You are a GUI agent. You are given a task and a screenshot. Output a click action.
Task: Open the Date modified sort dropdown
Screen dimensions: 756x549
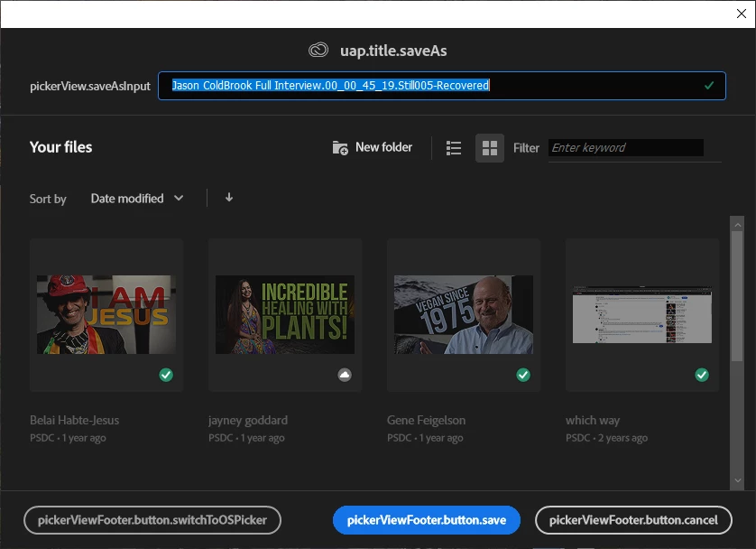point(137,199)
